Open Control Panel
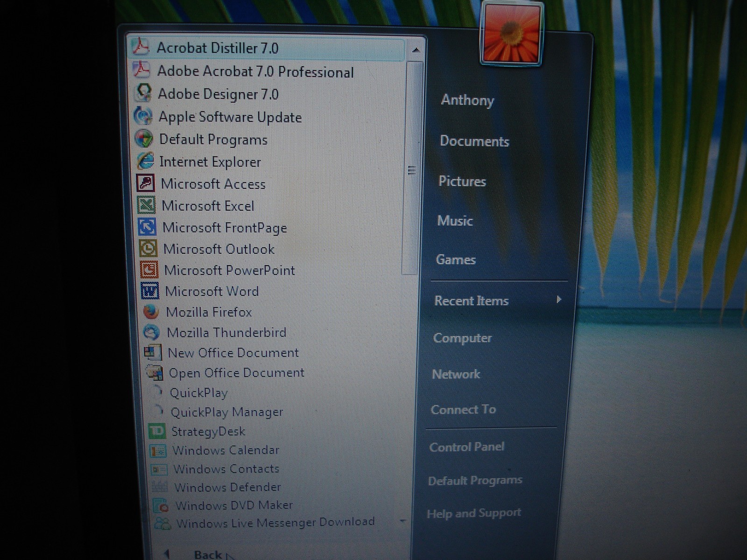The height and width of the screenshot is (560, 747). click(467, 447)
